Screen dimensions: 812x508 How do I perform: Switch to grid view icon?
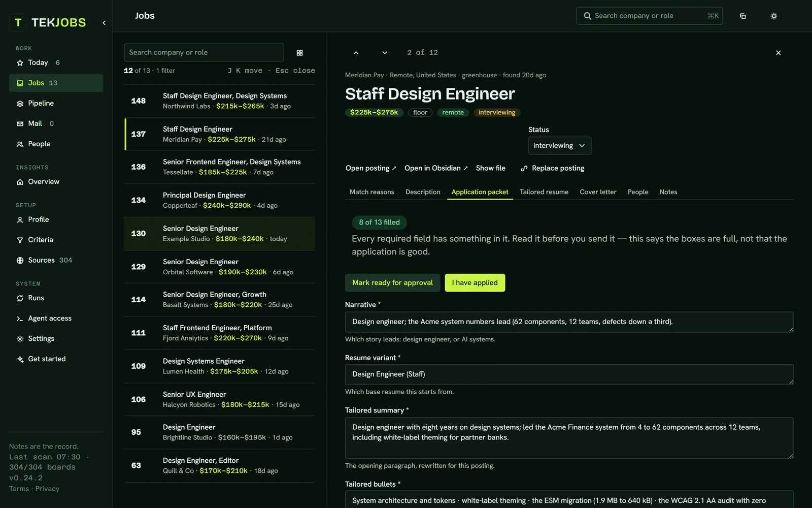tap(299, 53)
